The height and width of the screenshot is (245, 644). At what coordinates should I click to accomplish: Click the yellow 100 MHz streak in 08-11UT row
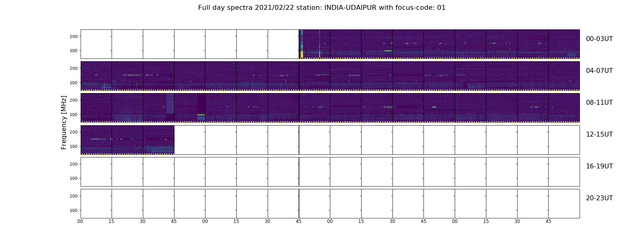point(201,115)
